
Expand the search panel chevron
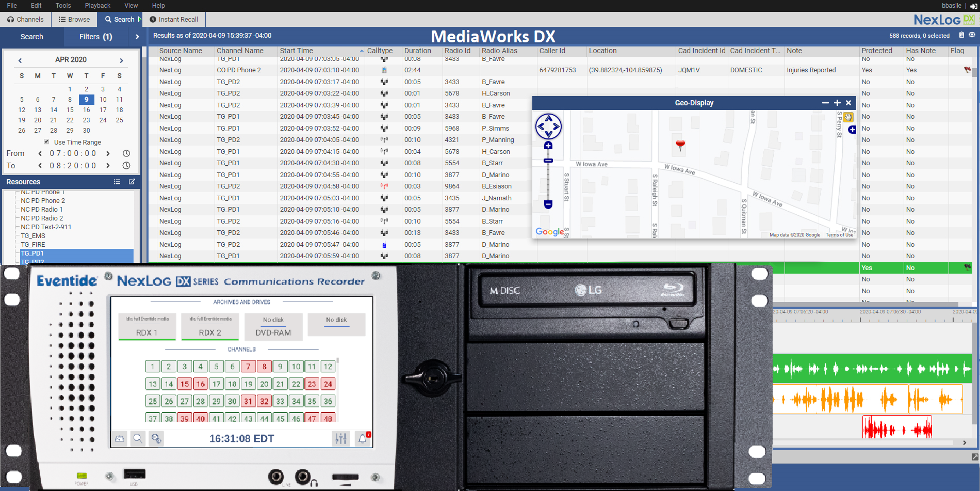[137, 37]
